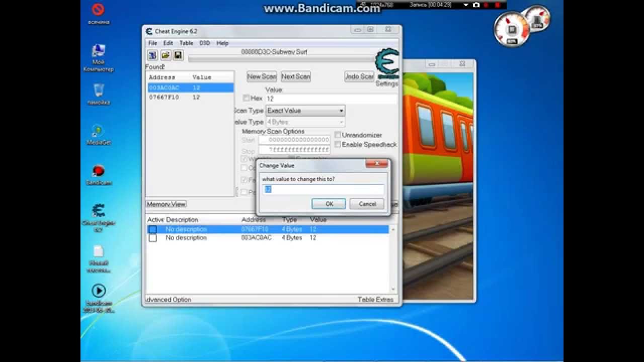Click Table Extras in the status bar
This screenshot has width=644, height=362.
point(375,299)
